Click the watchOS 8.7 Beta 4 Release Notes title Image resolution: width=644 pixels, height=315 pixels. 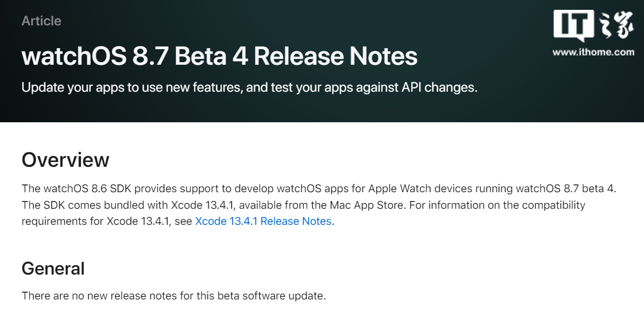(219, 56)
